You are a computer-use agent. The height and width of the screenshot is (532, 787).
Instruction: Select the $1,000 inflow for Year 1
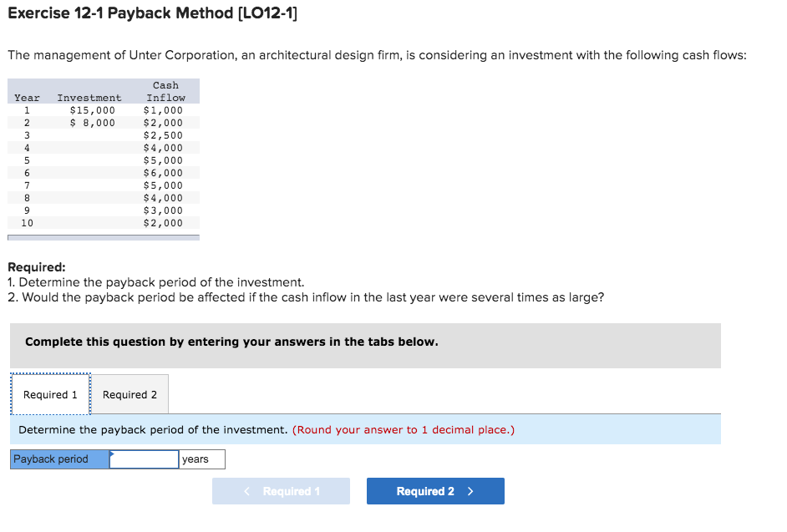(x=165, y=109)
